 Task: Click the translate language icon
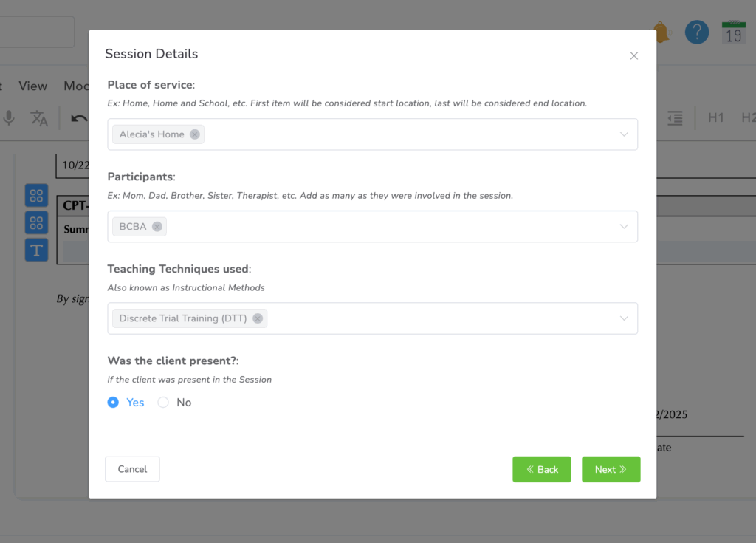39,118
